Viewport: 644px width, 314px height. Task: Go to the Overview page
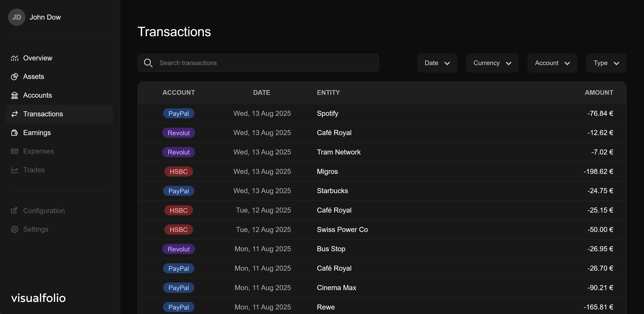pos(38,58)
